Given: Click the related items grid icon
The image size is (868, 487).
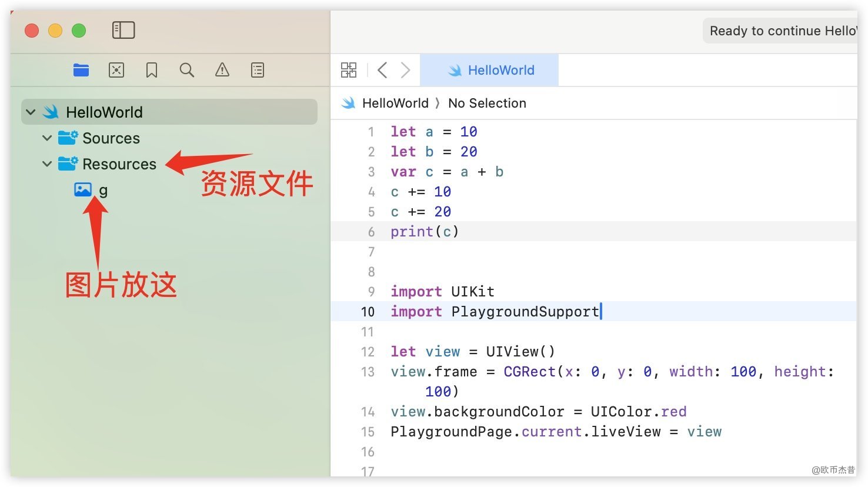Looking at the screenshot, I should tap(349, 71).
